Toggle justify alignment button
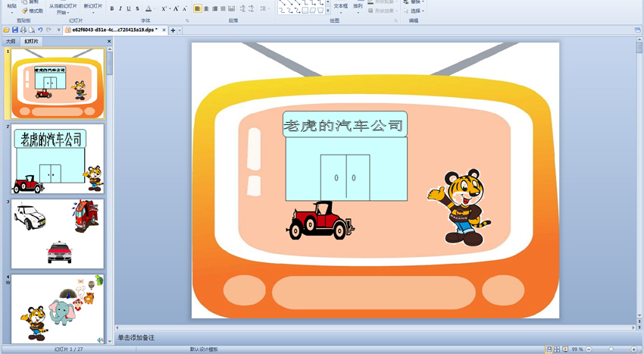 click(x=223, y=8)
